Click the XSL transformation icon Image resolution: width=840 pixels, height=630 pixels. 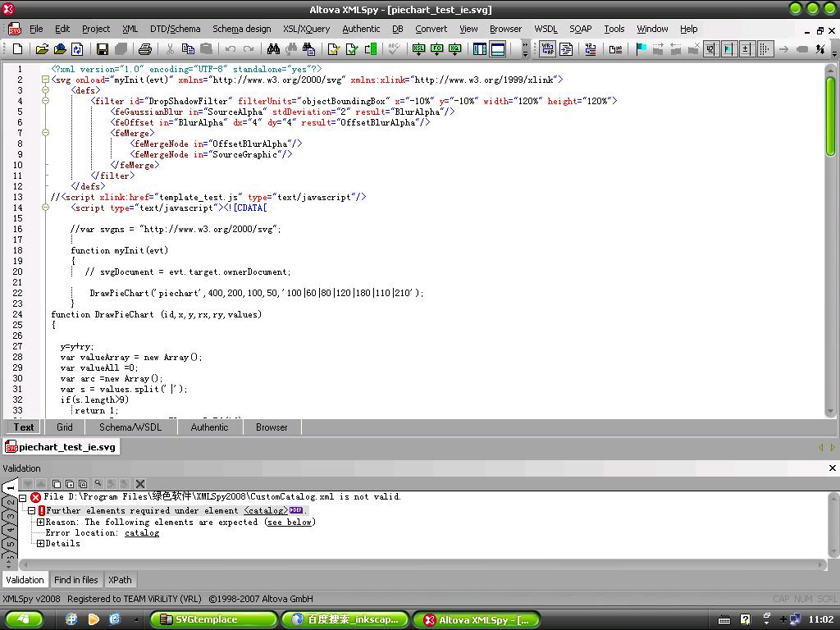[419, 49]
